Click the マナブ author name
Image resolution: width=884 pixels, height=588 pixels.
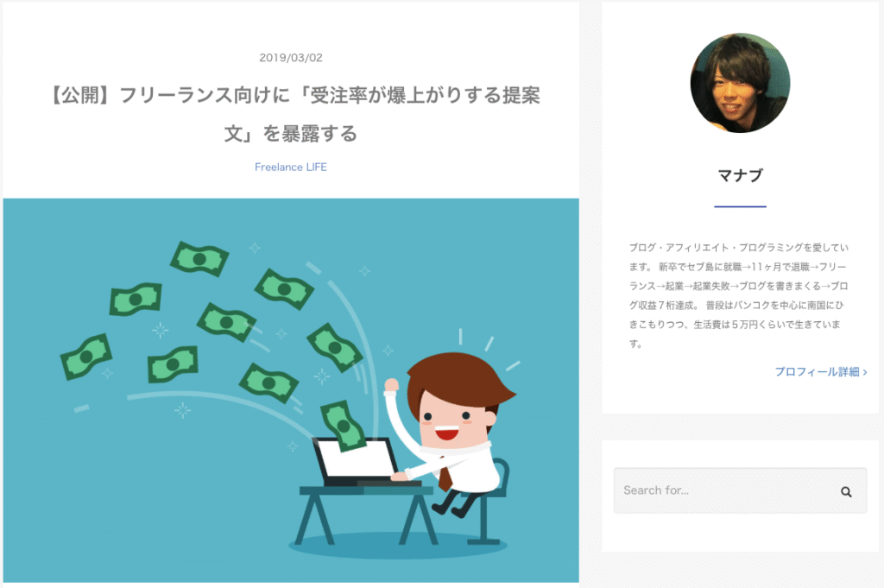tap(740, 175)
